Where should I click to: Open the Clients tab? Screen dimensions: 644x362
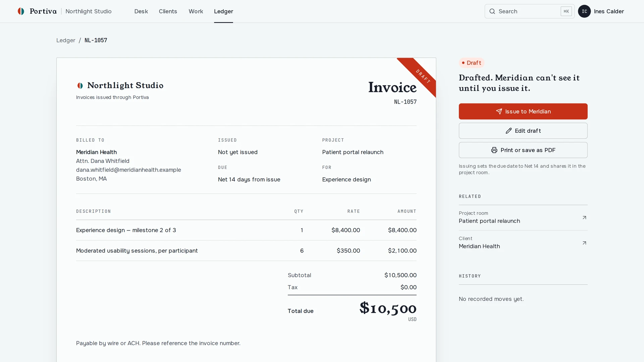pos(168,11)
